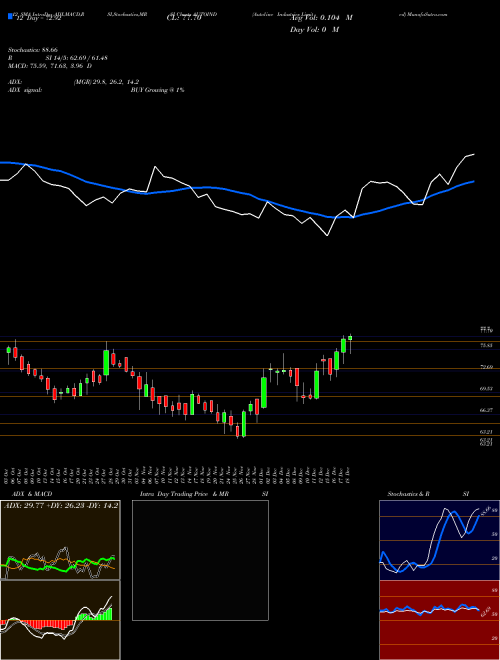Click the 75.83 price axis label
Screen dimensions: 500x660
coord(486,345)
